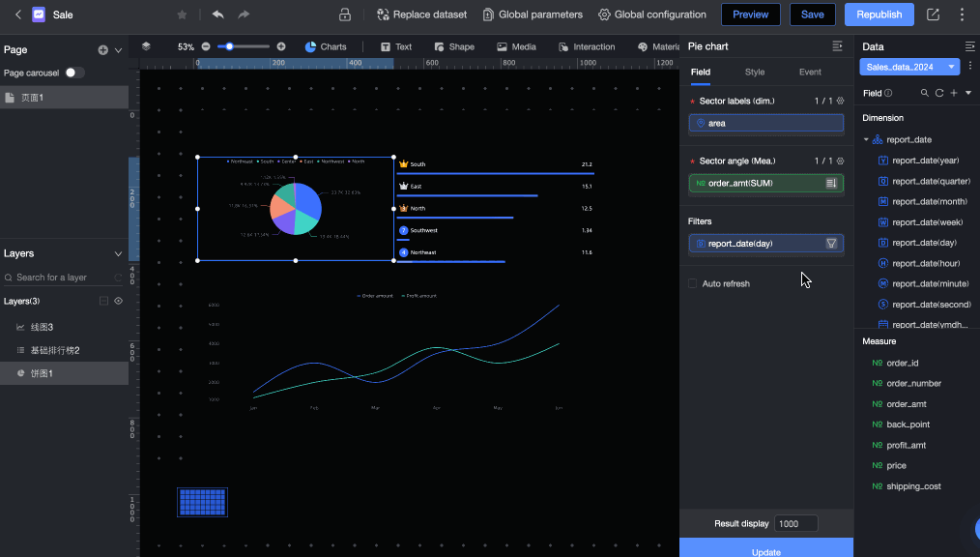Click the undo arrow icon

pyautogui.click(x=217, y=15)
